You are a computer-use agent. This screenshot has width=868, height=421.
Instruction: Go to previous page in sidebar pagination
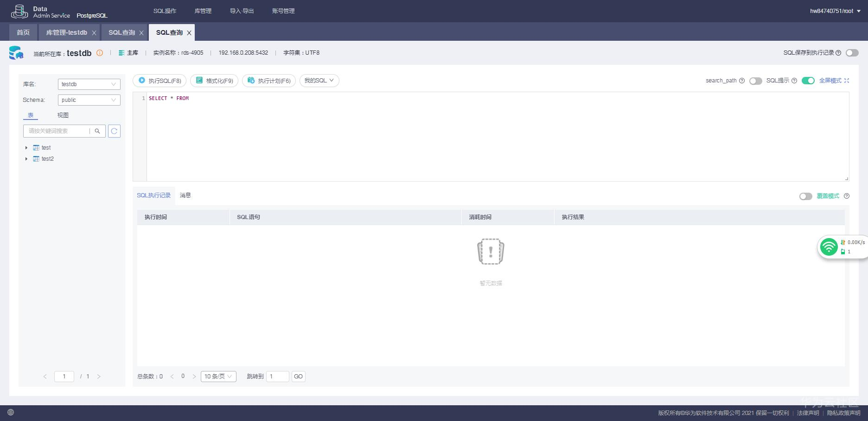point(45,377)
